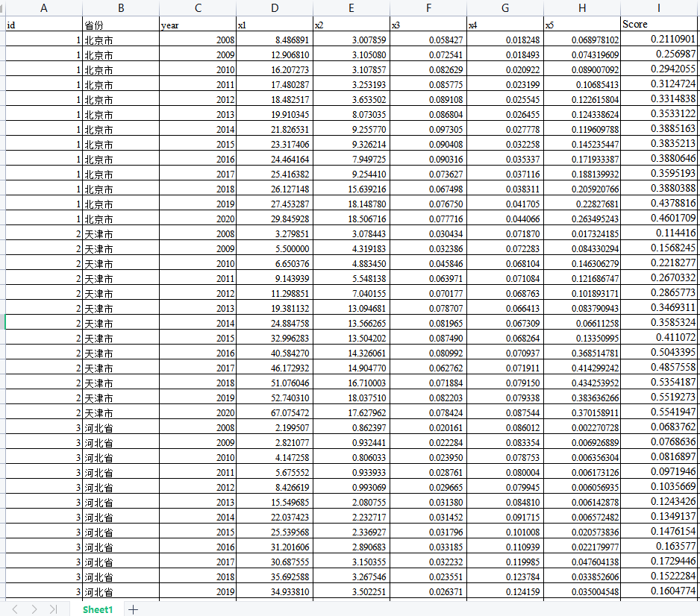The image size is (700, 616).
Task: Select column F header
Action: [428, 8]
